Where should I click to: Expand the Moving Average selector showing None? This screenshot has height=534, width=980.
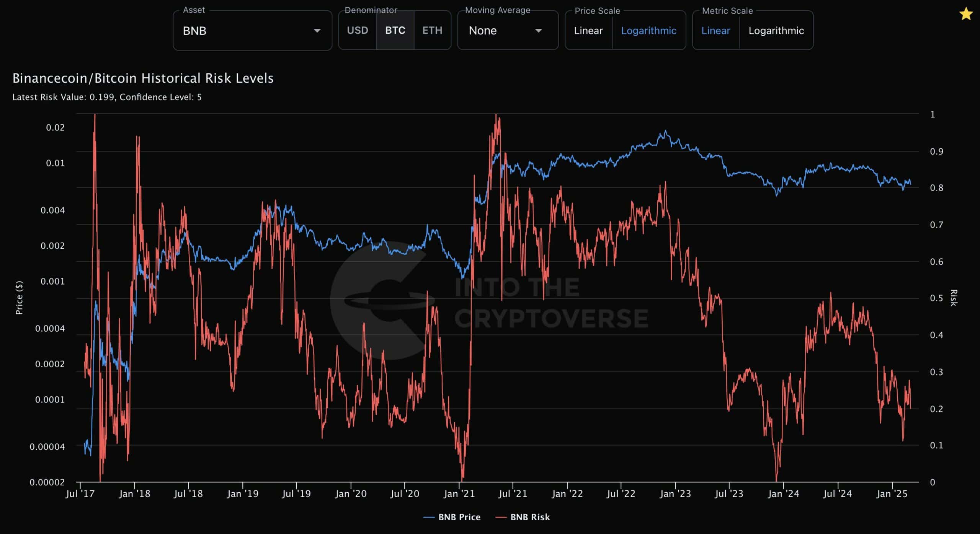point(508,31)
